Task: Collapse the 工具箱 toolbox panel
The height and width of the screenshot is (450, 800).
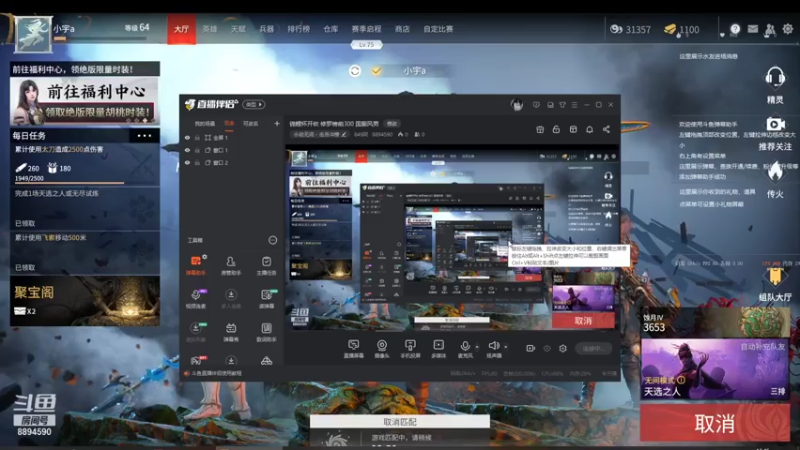Action: (272, 240)
